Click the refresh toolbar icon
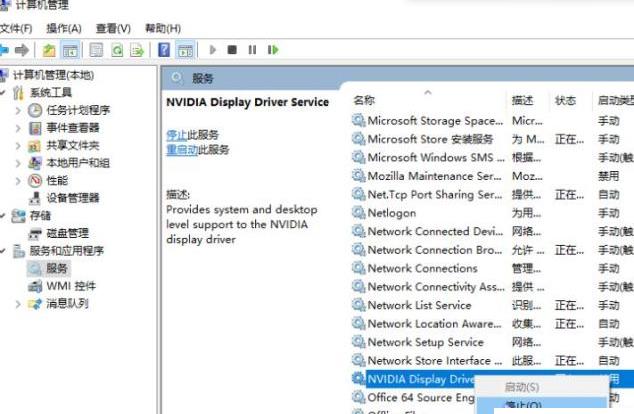This screenshot has width=634, height=414. point(117,51)
